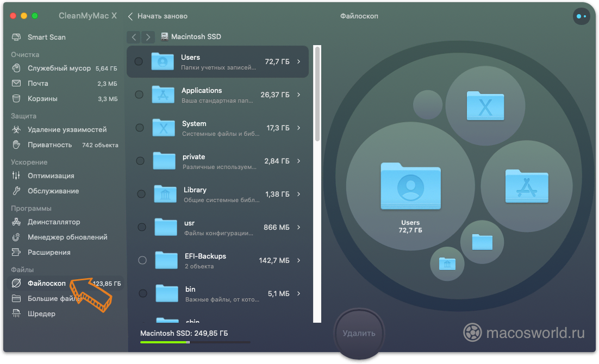This screenshot has height=364, width=599.
Task: Click the Users folder icon in the list
Action: coord(163,61)
